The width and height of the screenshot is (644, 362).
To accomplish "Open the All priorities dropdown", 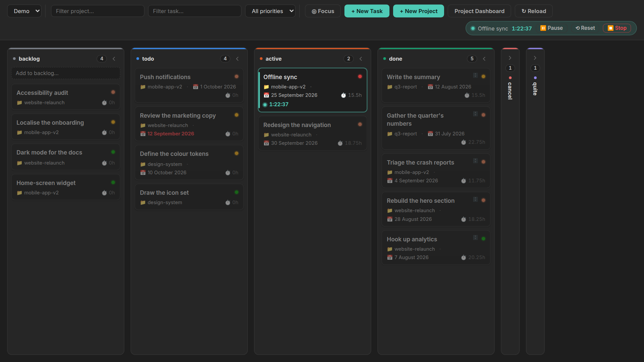I will pyautogui.click(x=270, y=11).
